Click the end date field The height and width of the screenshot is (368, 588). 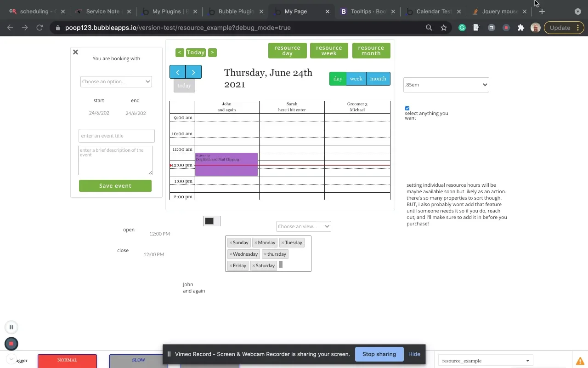[136, 113]
